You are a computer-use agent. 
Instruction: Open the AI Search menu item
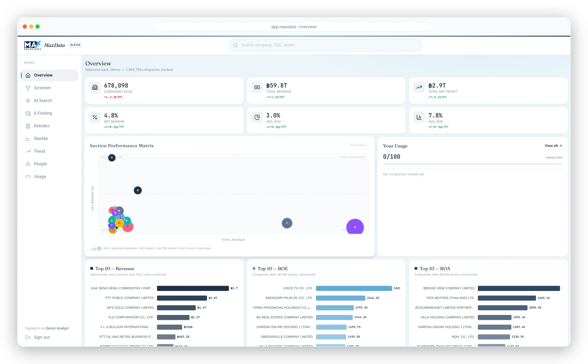pos(49,101)
